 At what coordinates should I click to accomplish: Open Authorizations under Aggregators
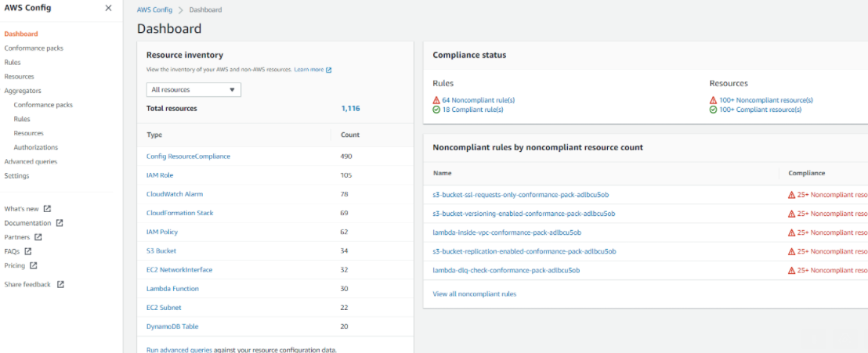[x=36, y=147]
